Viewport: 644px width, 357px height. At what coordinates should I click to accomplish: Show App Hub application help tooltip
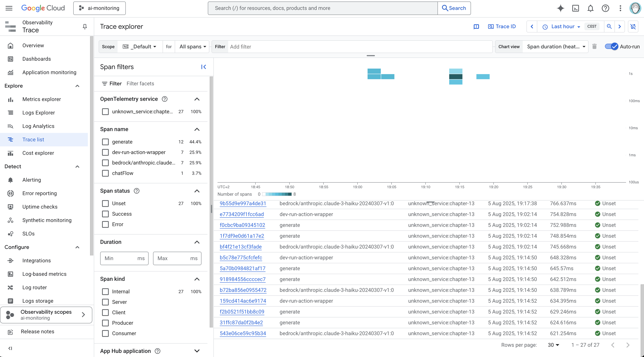coord(158,351)
